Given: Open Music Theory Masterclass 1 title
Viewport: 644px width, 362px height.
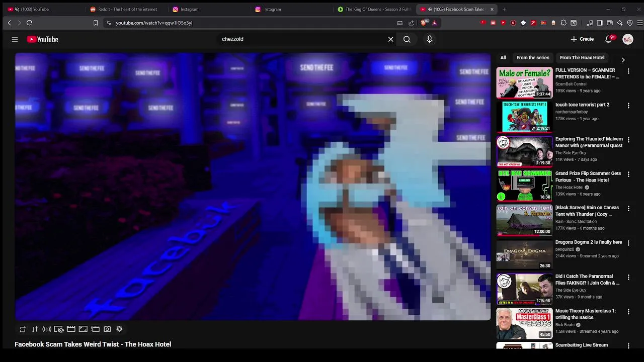Looking at the screenshot, I should tap(586, 314).
